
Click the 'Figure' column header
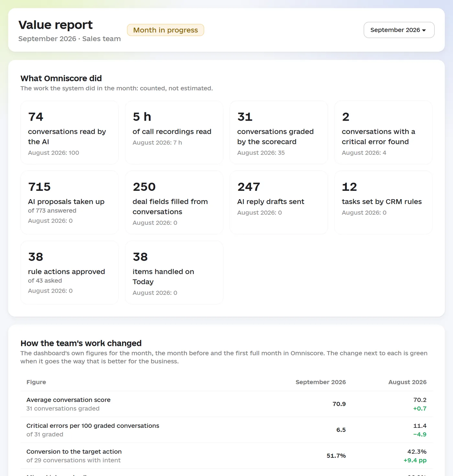coord(36,382)
